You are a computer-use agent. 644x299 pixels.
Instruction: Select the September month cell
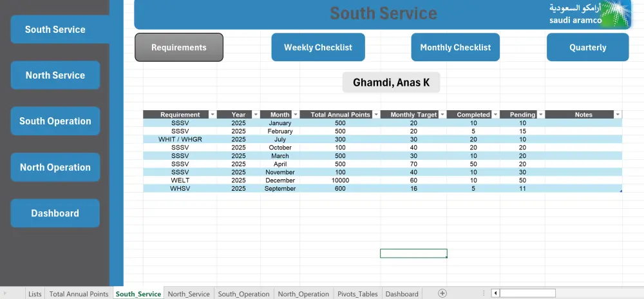point(279,189)
